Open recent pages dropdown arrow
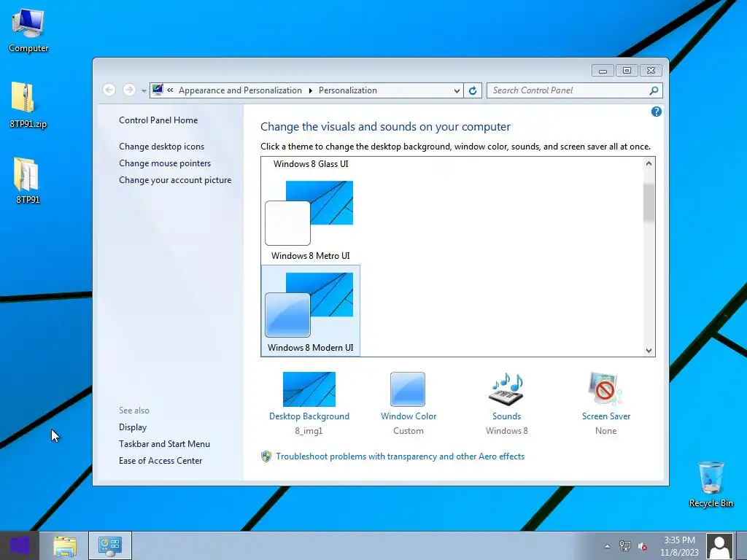This screenshot has height=560, width=747. click(x=144, y=90)
